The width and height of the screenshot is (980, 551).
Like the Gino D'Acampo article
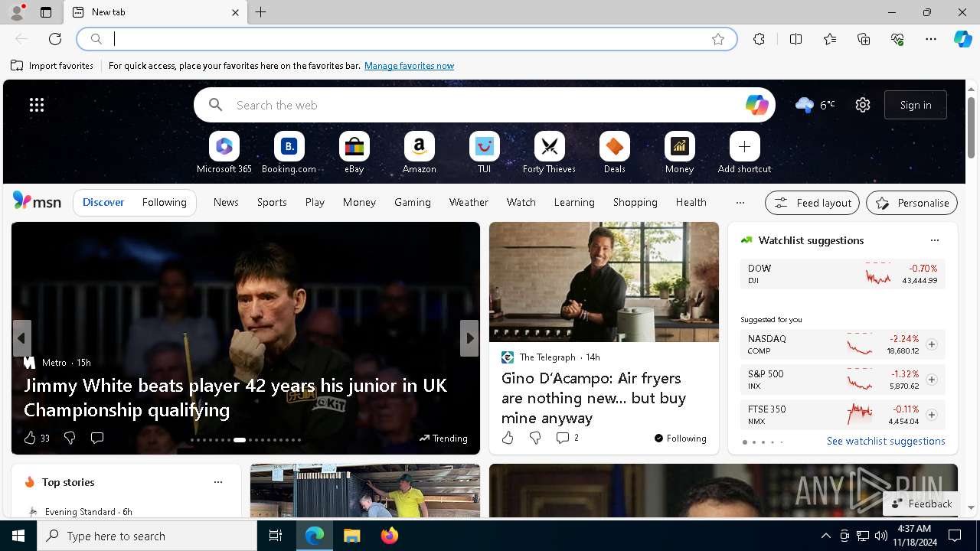[x=508, y=438]
